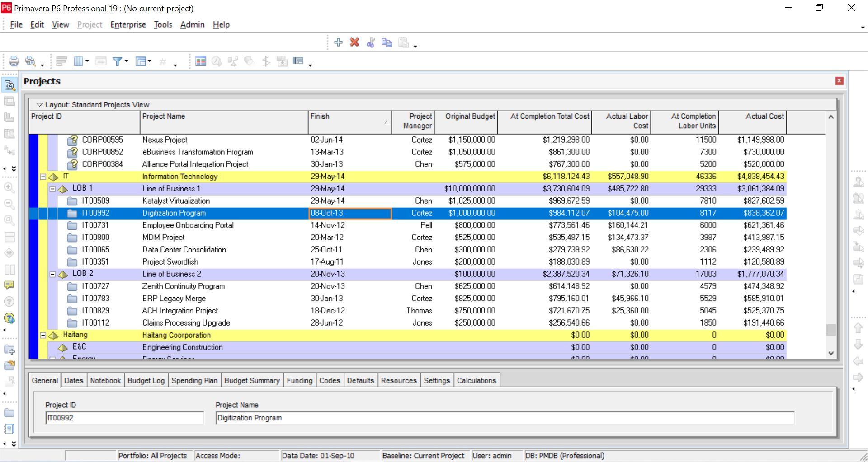This screenshot has height=462, width=868.
Task: Switch to the Funding tab
Action: (x=299, y=380)
